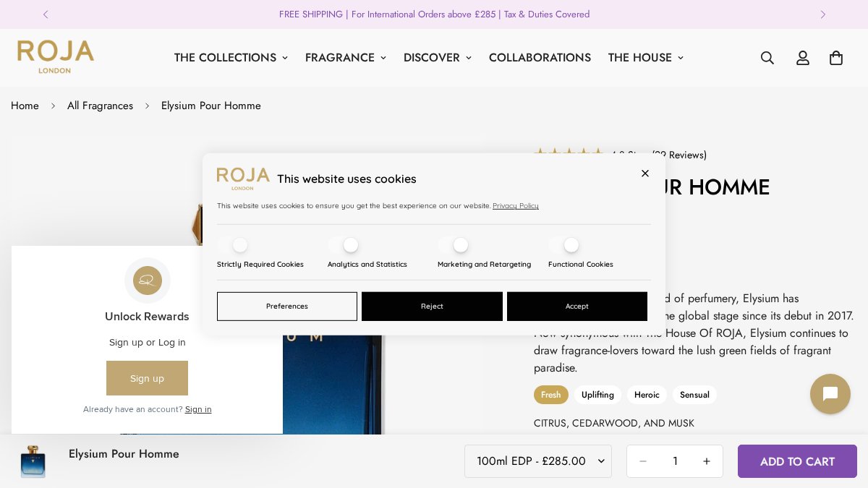Add to Cart
The image size is (868, 488).
click(797, 461)
